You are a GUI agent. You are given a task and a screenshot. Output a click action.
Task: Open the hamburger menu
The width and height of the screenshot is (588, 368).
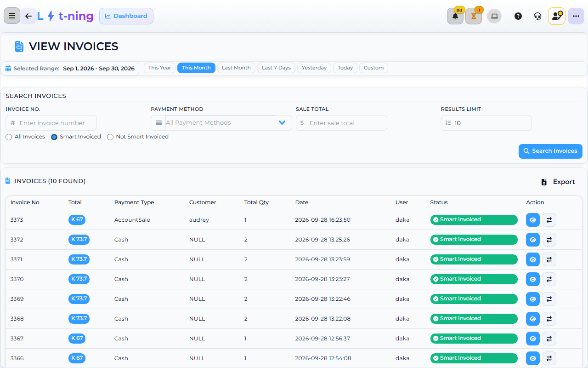12,16
